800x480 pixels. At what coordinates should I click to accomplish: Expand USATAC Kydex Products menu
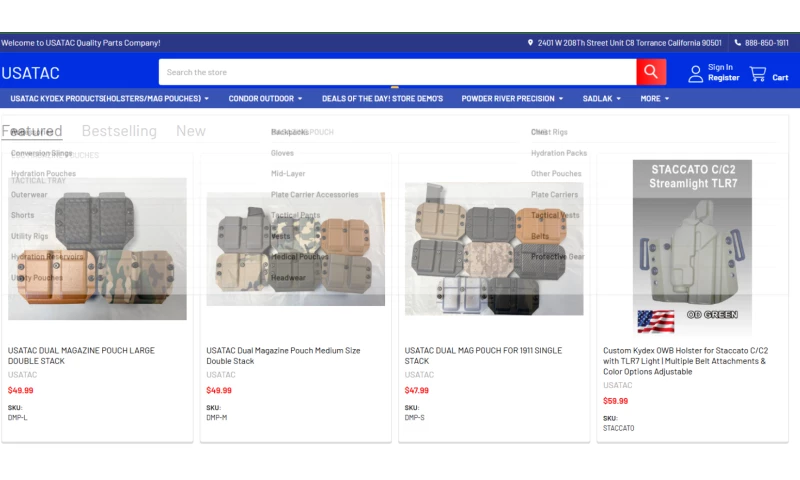click(x=109, y=99)
